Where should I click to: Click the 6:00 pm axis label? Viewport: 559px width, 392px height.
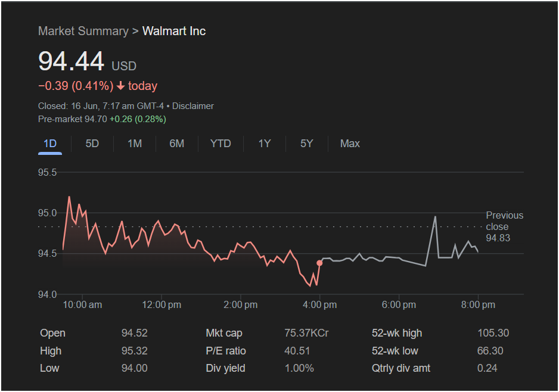click(399, 304)
